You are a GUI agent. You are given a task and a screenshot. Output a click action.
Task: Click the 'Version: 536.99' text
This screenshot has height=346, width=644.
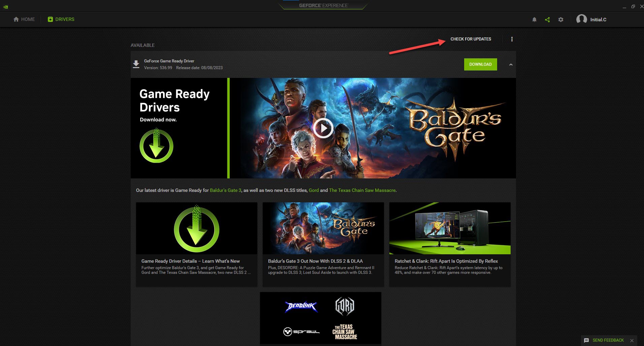click(x=158, y=68)
